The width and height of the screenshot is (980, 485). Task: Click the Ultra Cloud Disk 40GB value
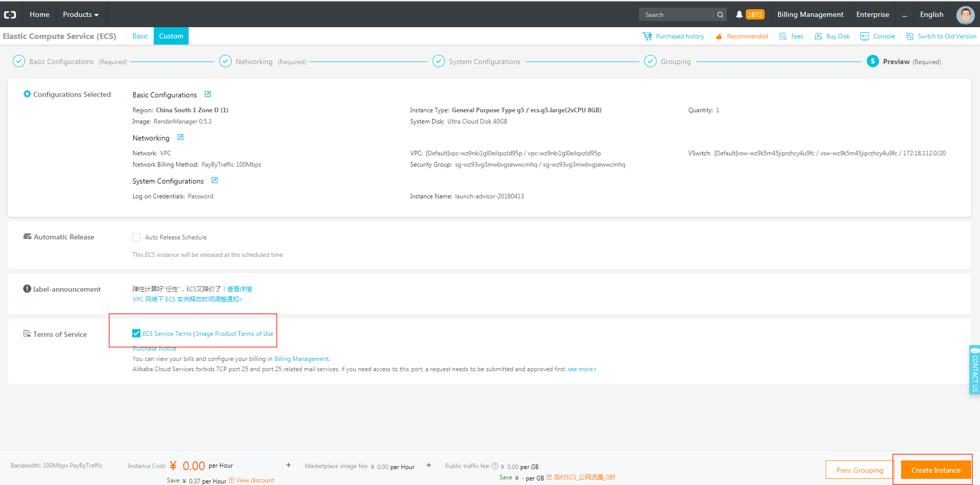(477, 122)
